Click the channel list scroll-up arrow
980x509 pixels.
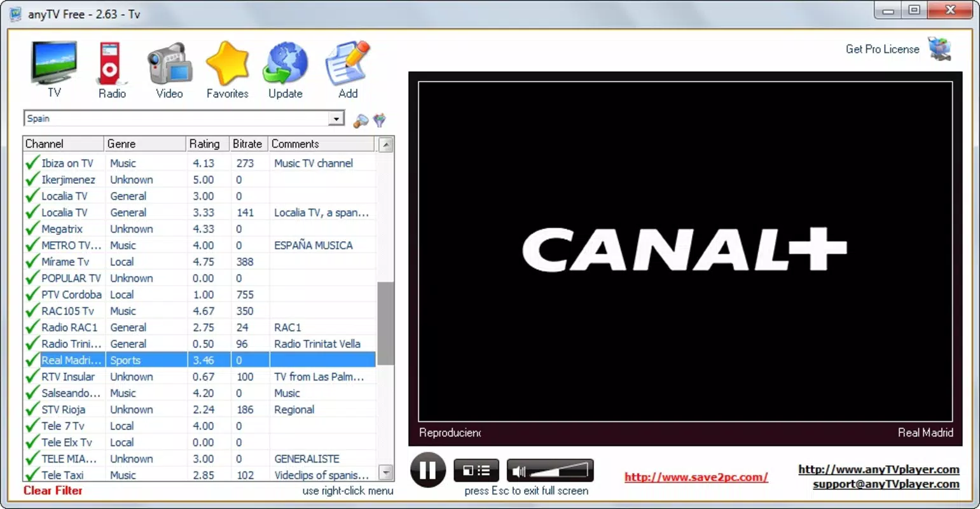[385, 145]
